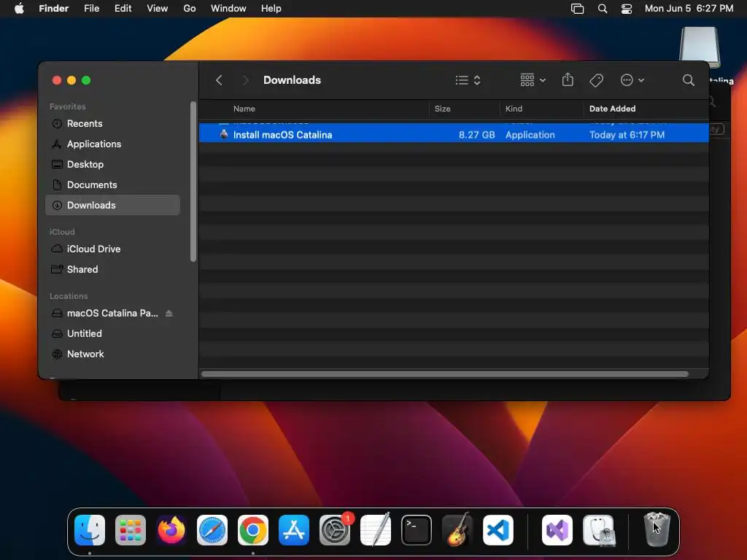
Task: Open the list view style switcher
Action: click(468, 80)
